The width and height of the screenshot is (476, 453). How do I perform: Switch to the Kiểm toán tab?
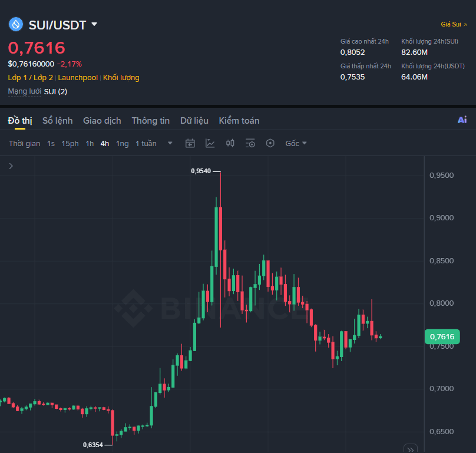pos(239,121)
